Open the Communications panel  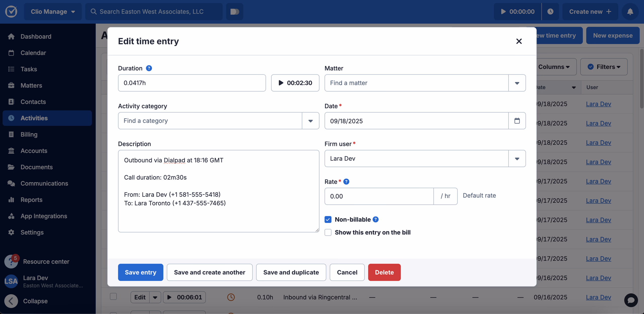[x=44, y=183]
